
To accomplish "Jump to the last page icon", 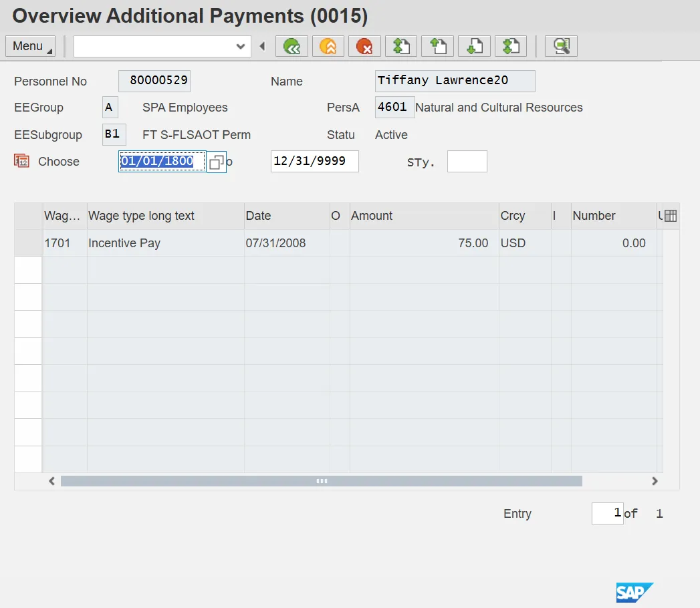I will (x=510, y=46).
